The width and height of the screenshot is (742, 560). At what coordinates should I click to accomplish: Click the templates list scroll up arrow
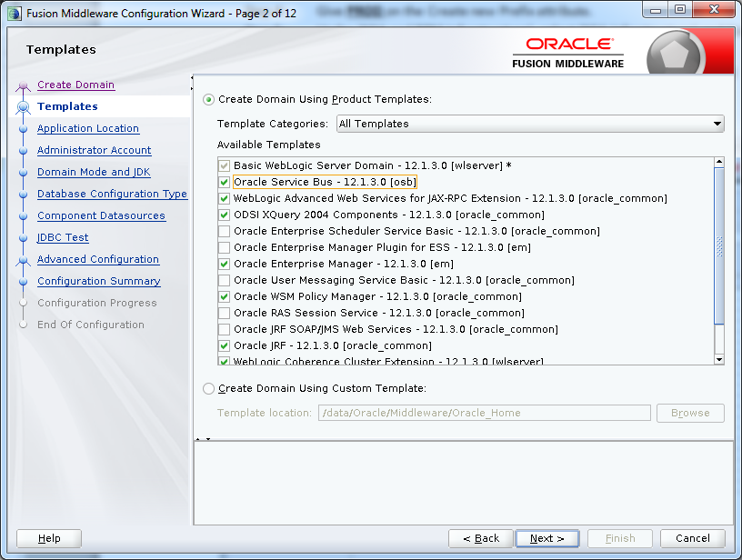(719, 162)
